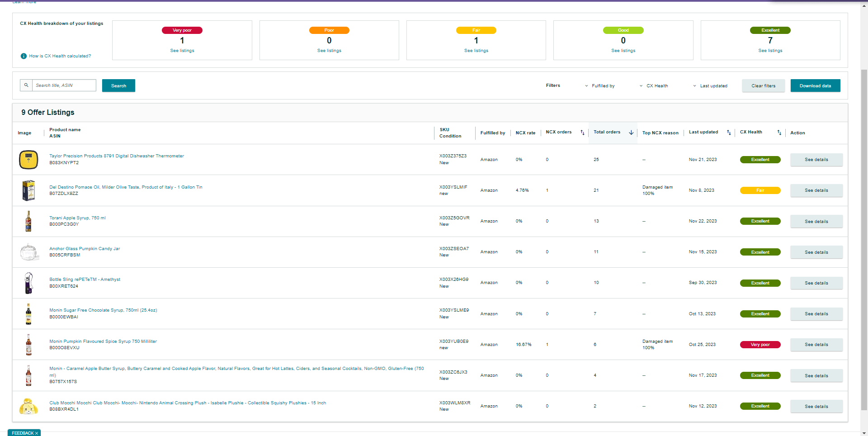Sort by Last updated arrows icon

729,133
